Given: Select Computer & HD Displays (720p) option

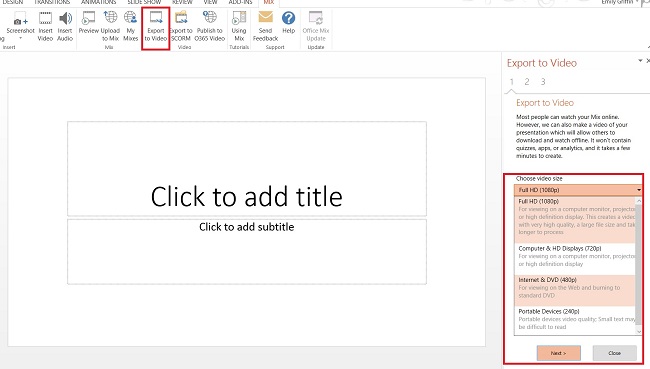Looking at the screenshot, I should tap(575, 258).
